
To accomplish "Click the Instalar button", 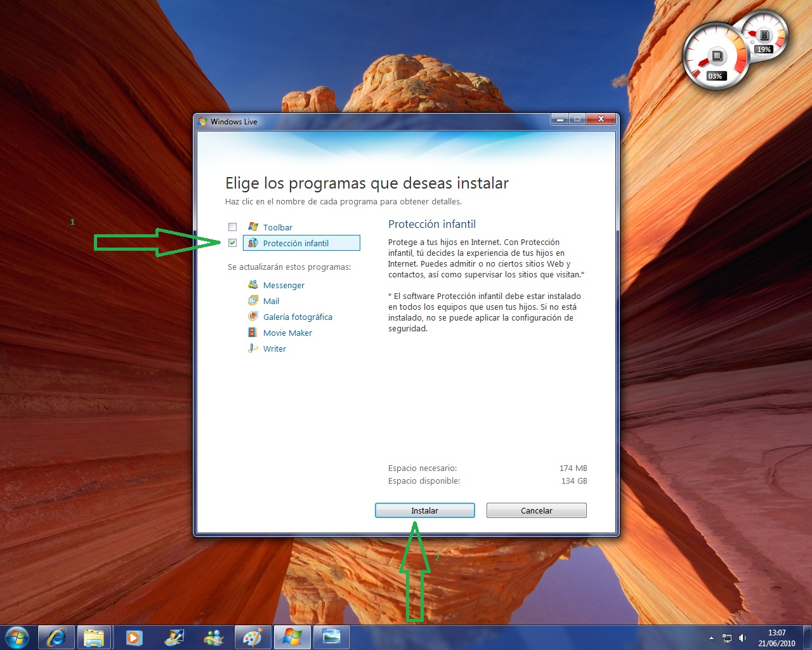I will [425, 510].
